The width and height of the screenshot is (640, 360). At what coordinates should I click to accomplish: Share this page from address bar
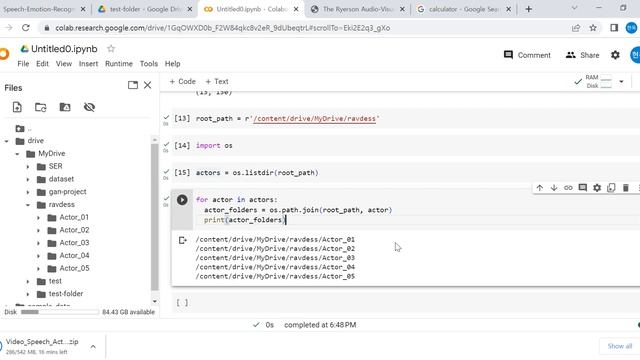coord(576,28)
